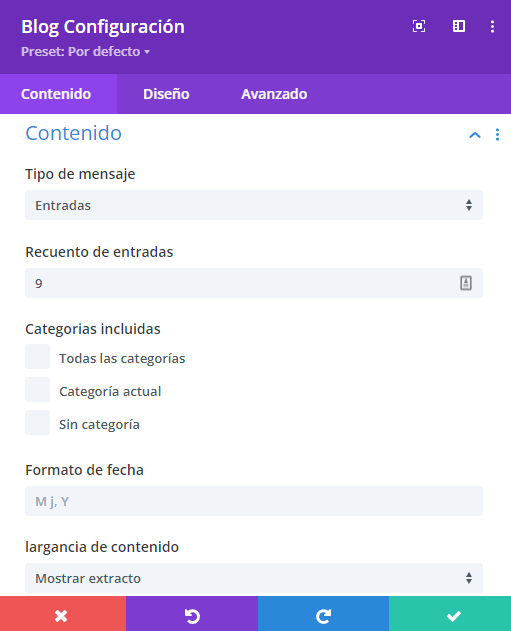Switch to the Diseño tab
Screen dimensions: 511x631
(x=166, y=94)
